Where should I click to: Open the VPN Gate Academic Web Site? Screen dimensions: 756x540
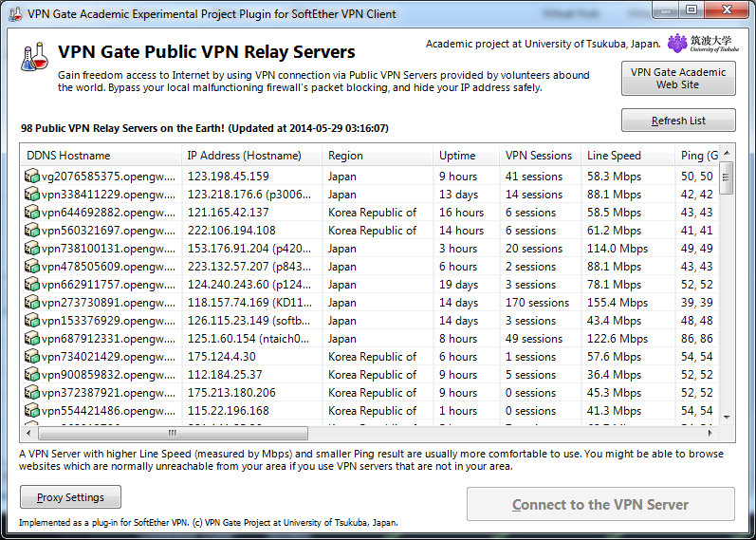pos(677,79)
